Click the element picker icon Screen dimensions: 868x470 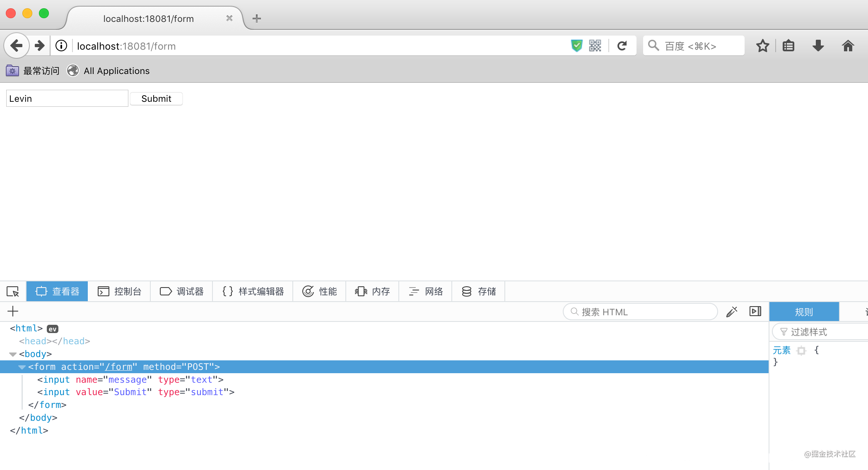[13, 292]
